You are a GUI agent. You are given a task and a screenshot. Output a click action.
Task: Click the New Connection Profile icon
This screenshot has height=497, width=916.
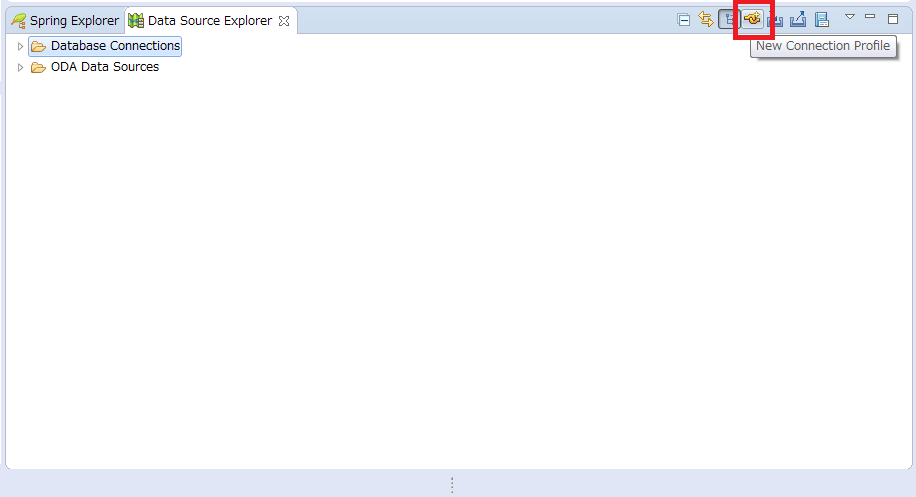753,20
